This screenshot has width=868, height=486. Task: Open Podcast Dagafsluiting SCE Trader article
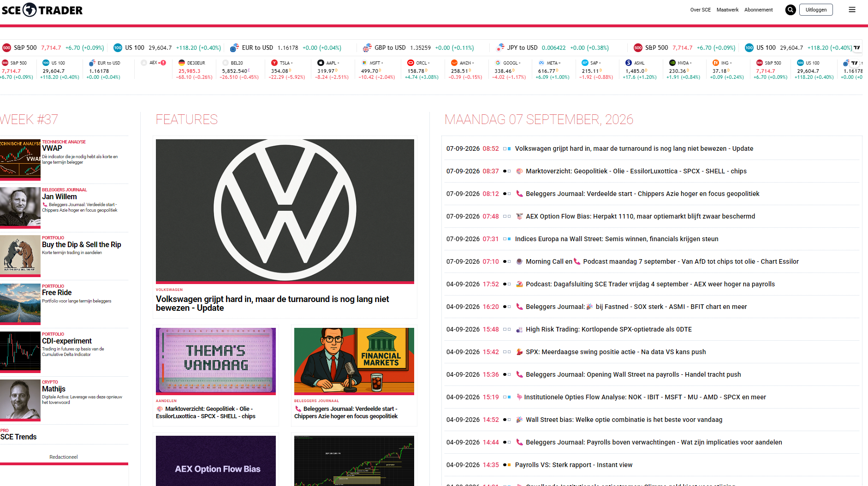point(650,284)
